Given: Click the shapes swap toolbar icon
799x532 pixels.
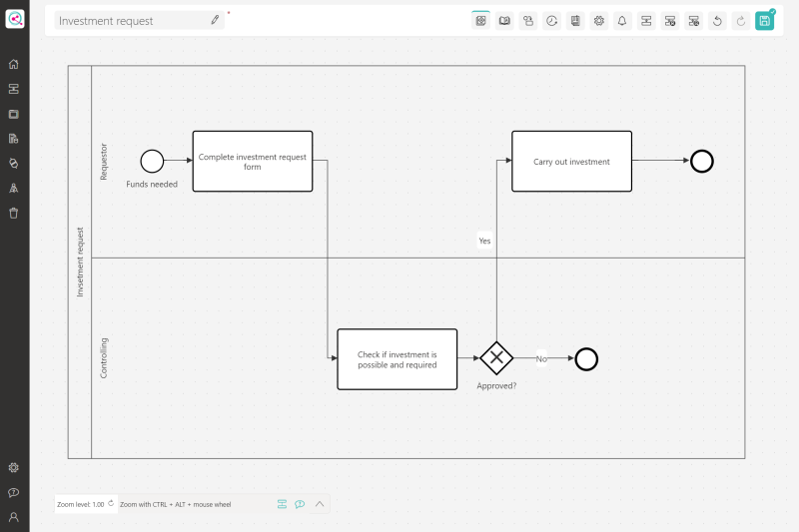Looking at the screenshot, I should click(528, 21).
